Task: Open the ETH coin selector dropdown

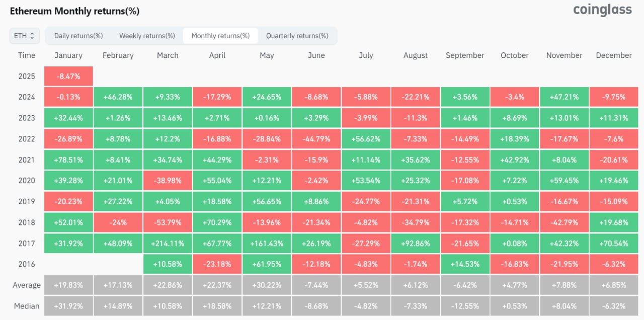Action: (24, 36)
